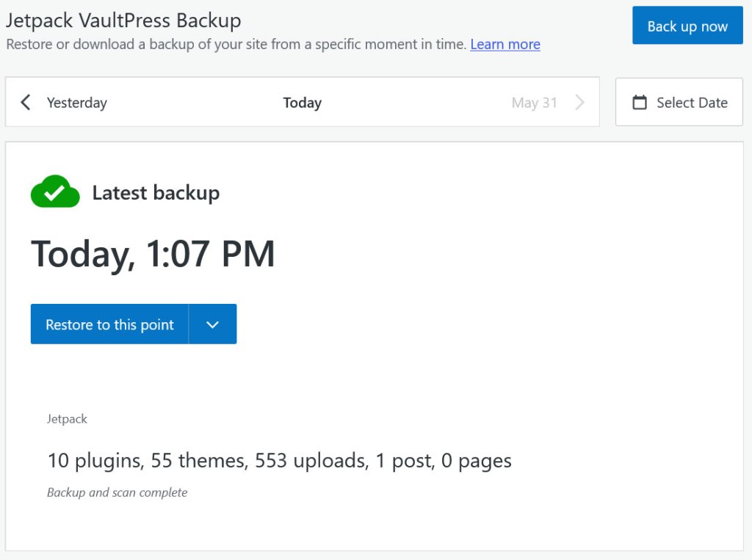Select the Today label in date navigation
The height and width of the screenshot is (560, 752).
[302, 103]
